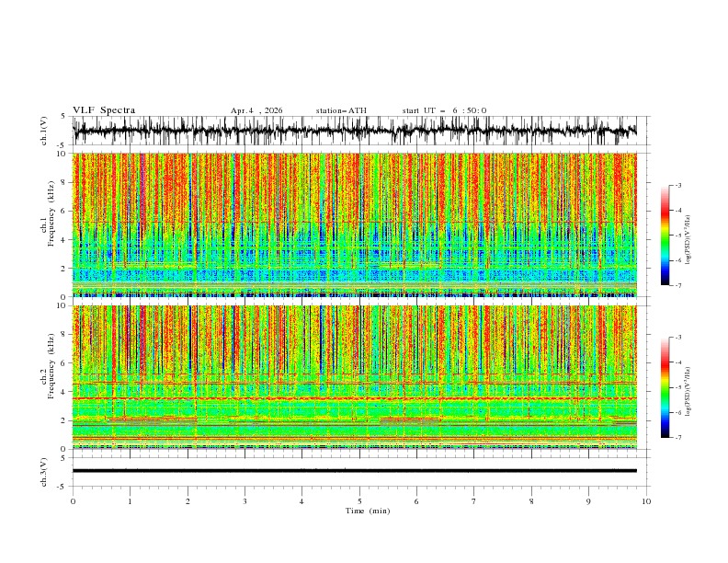Click the ch.1 "Frequency (kHz)" axis label
The image size is (728, 563).
(51, 212)
